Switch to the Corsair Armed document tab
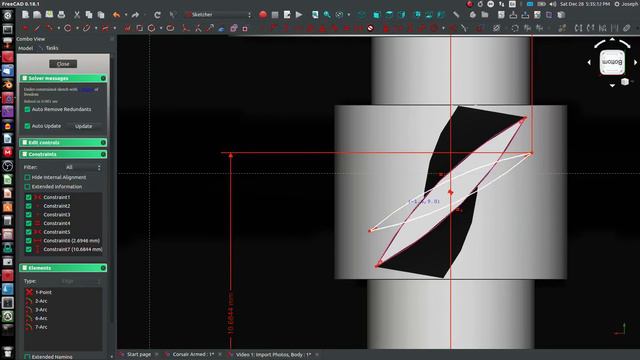This screenshot has width=640, height=360. [192, 354]
